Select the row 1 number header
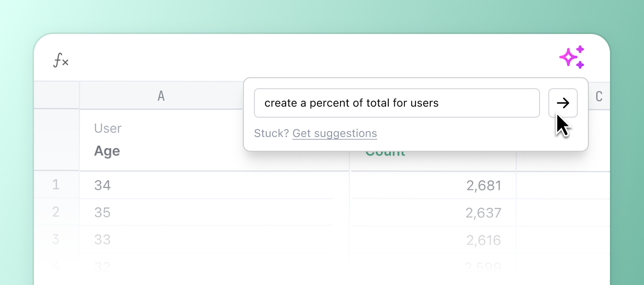Image resolution: width=644 pixels, height=285 pixels. (x=56, y=185)
